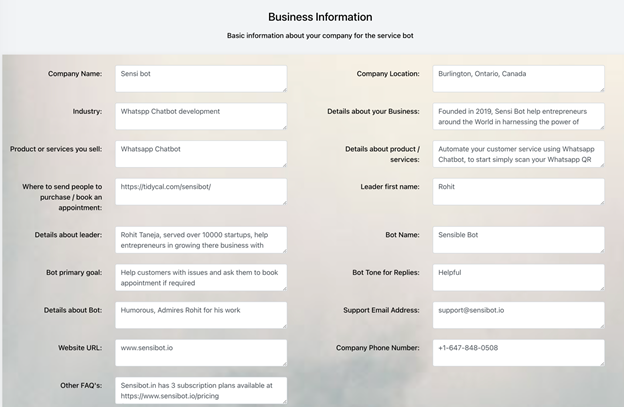Focus the Bot Name field
Screen dimensions: 624x407
tap(518, 239)
